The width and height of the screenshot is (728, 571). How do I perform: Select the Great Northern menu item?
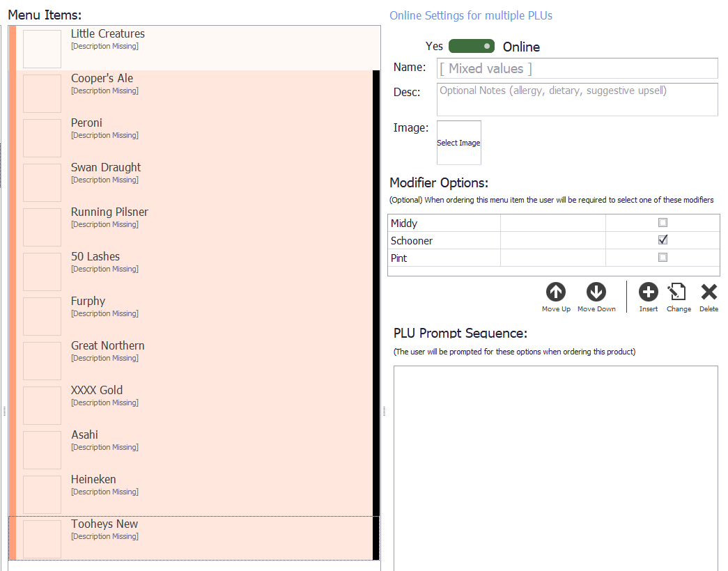click(190, 360)
